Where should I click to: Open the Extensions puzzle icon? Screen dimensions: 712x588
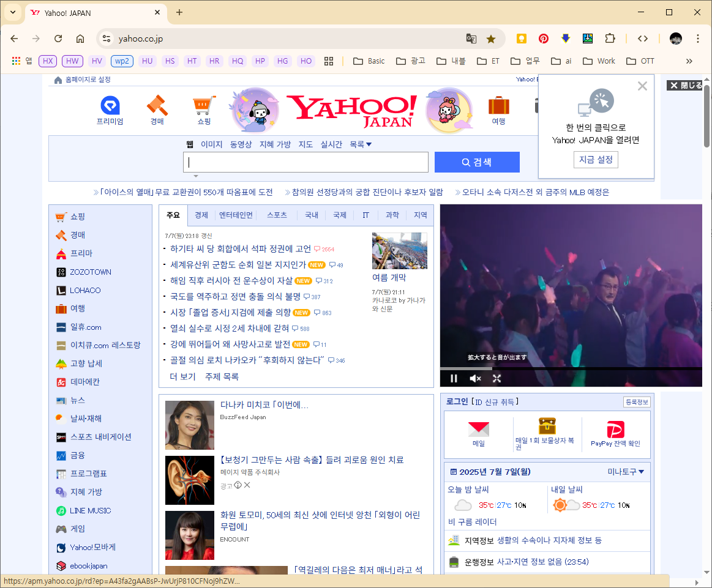click(x=610, y=39)
